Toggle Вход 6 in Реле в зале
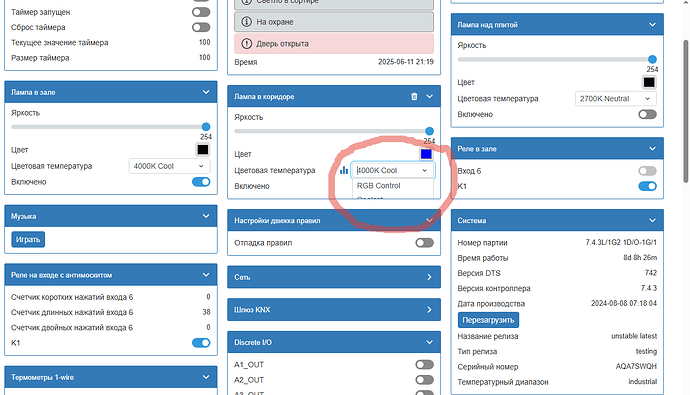The width and height of the screenshot is (690, 395). tap(647, 171)
